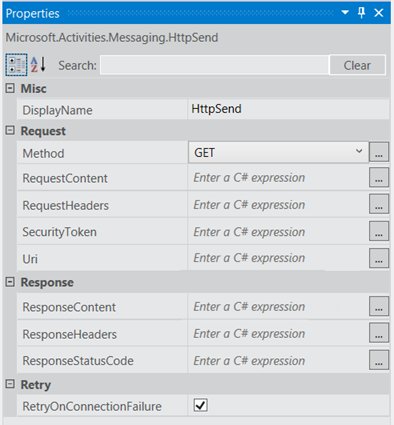Select the ResponseStatusCode property label
Viewport: 394px width, 425px height.
point(78,361)
